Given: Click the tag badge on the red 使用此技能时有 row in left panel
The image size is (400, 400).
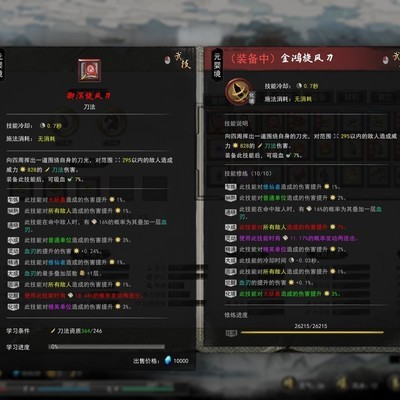Looking at the screenshot, I should pyautogui.click(x=13, y=296).
